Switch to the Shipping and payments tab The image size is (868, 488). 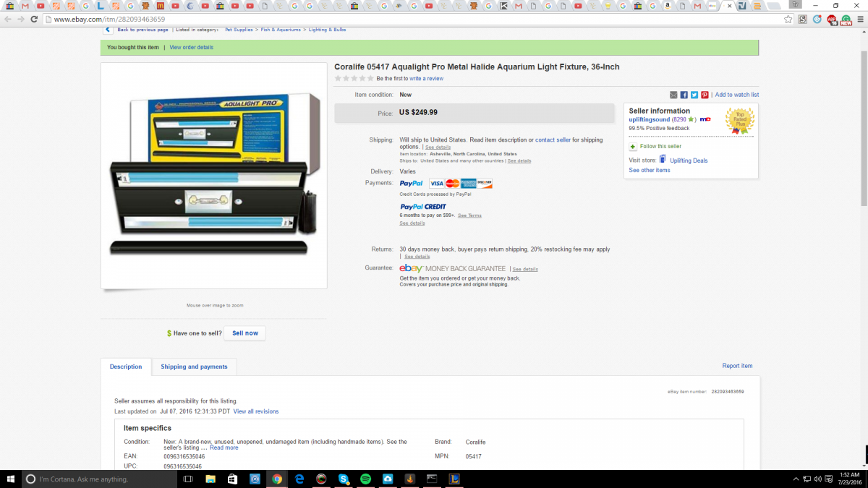point(194,367)
